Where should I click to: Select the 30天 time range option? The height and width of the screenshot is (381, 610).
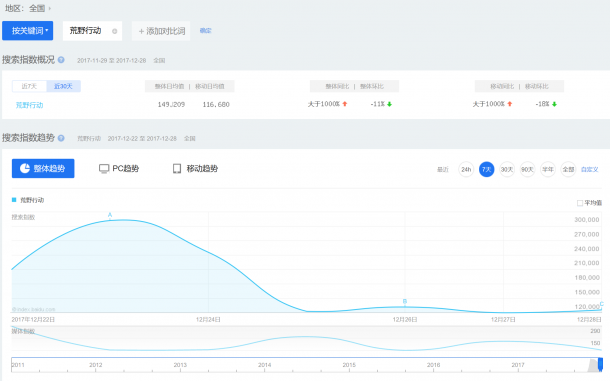click(507, 169)
